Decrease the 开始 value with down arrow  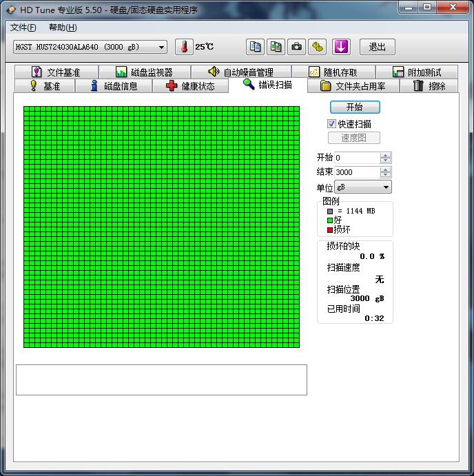point(386,161)
